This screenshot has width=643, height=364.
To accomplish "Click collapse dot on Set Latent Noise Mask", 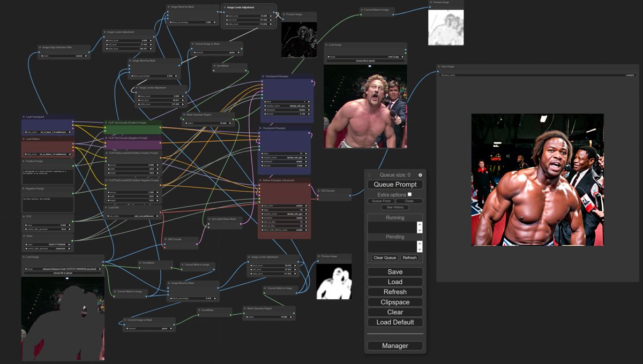I will point(210,219).
